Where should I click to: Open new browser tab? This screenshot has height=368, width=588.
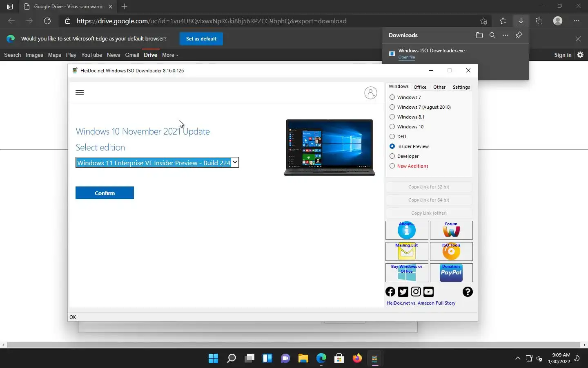(124, 7)
